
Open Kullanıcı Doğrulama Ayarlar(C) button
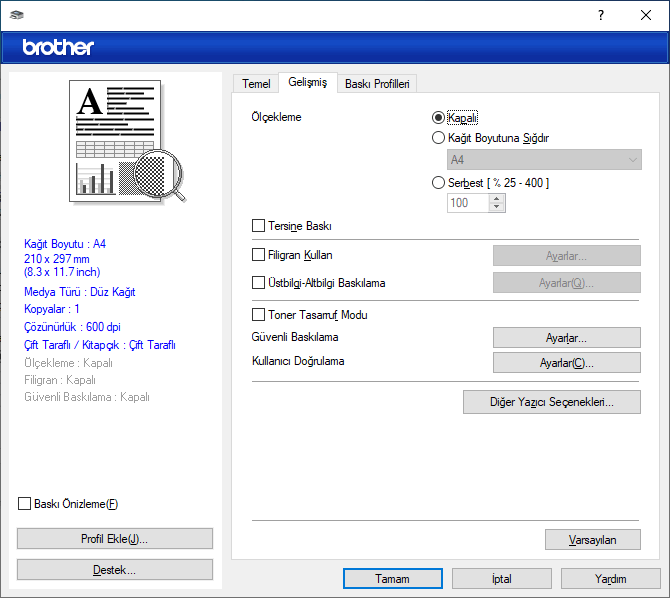tap(567, 363)
